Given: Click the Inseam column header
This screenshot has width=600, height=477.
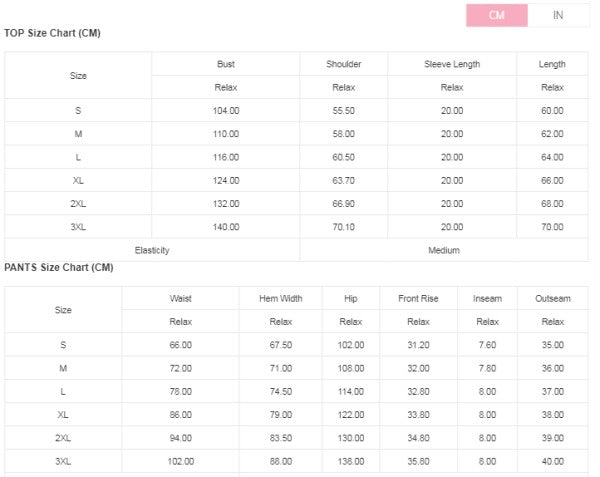Looking at the screenshot, I should (x=487, y=298).
